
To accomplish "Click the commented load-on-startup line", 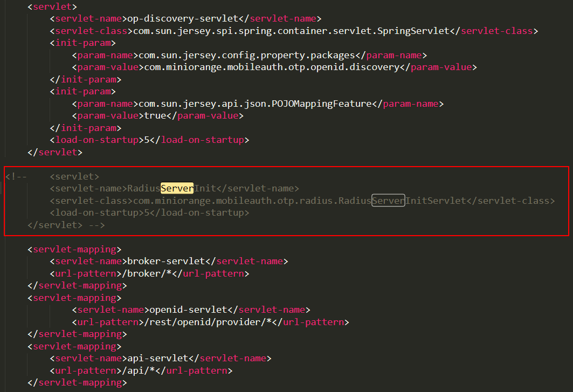I will tap(149, 213).
